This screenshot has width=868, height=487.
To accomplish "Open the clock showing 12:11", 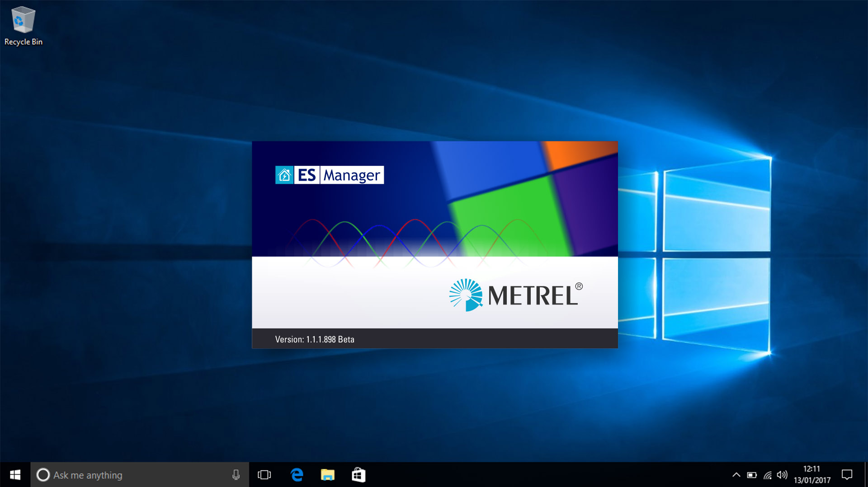I will (811, 469).
